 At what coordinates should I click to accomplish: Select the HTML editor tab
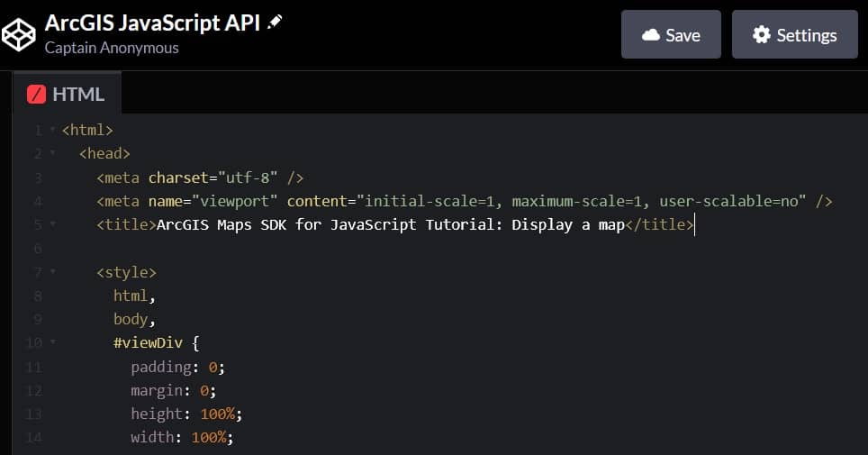tap(67, 93)
